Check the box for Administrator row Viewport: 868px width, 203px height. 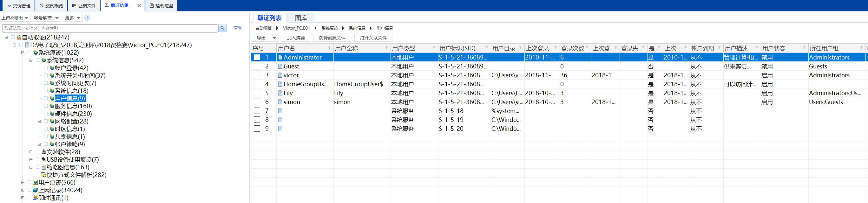[257, 57]
